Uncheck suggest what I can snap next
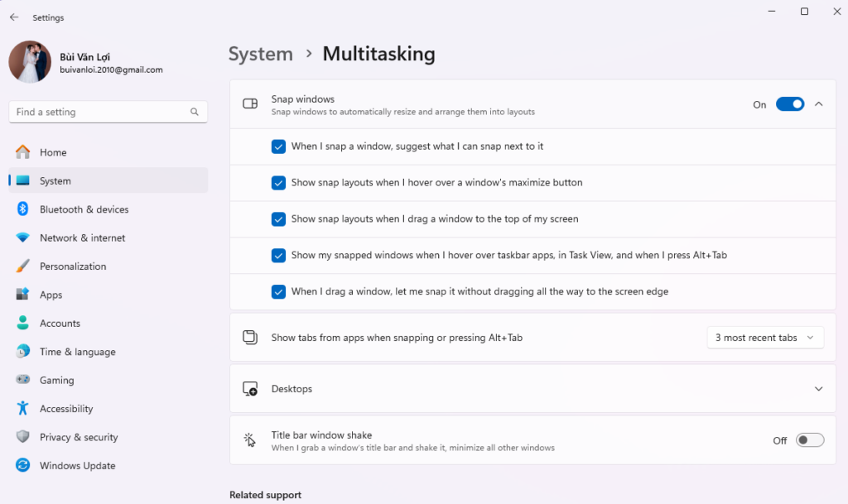 [279, 146]
